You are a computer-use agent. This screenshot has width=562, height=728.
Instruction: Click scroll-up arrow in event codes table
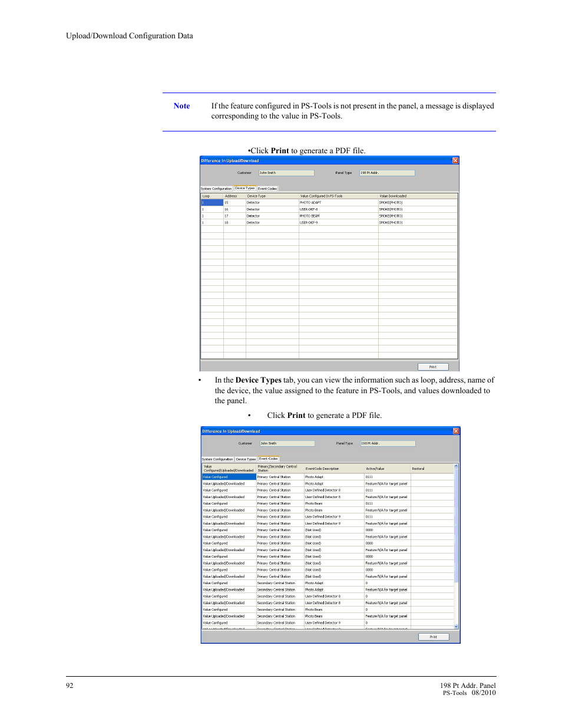tap(456, 466)
